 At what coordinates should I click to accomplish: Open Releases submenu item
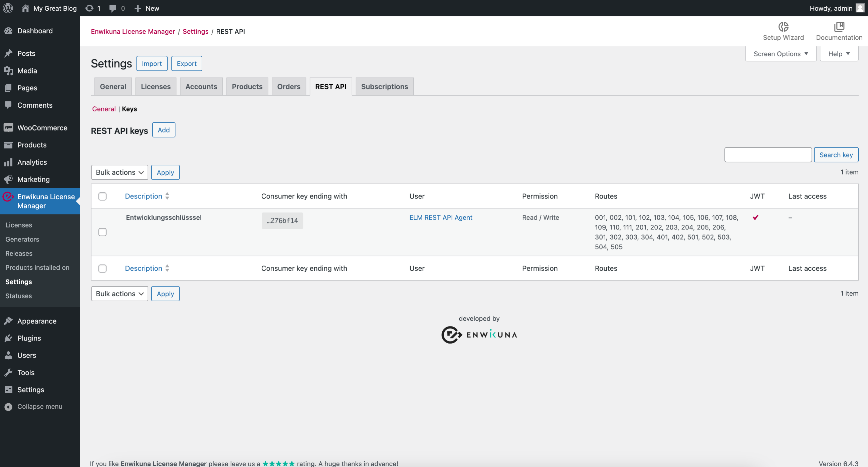[19, 253]
